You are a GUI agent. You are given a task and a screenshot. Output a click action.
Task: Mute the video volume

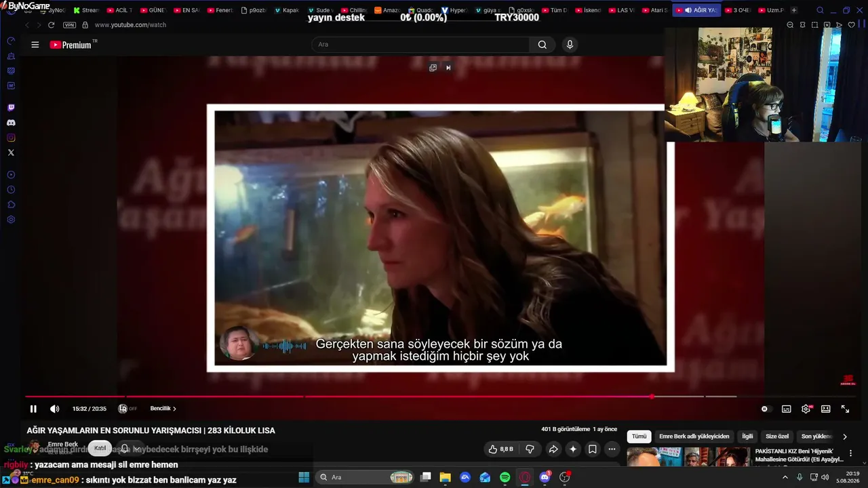(55, 409)
